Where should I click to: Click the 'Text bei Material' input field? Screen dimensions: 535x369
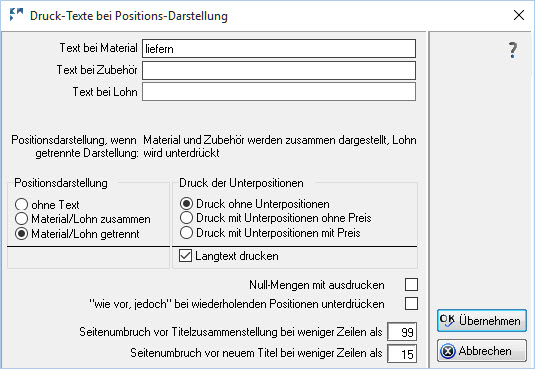279,48
